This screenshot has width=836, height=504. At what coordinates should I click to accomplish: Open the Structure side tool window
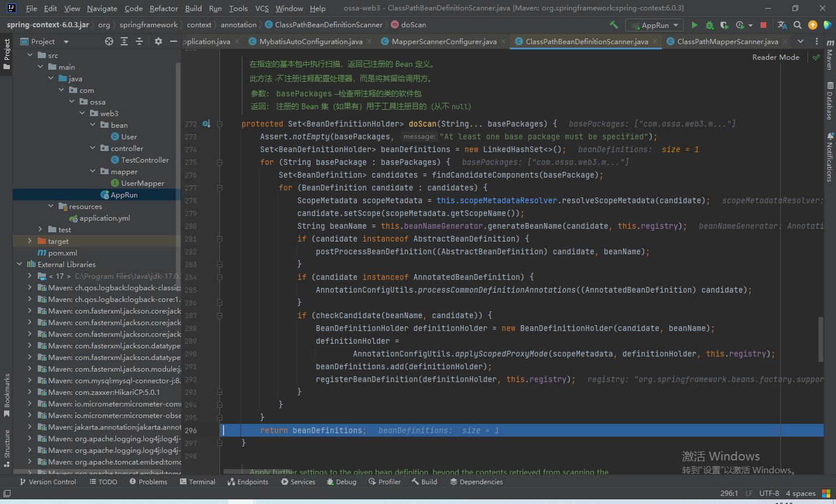(x=6, y=448)
